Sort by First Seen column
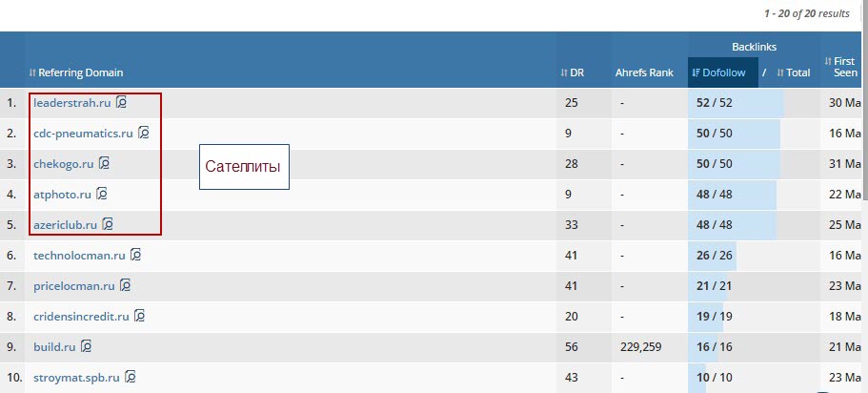The image size is (868, 393). 842,67
